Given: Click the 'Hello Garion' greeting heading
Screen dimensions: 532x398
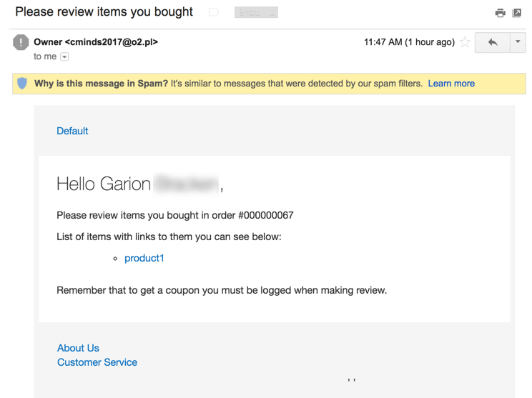Looking at the screenshot, I should pos(104,184).
